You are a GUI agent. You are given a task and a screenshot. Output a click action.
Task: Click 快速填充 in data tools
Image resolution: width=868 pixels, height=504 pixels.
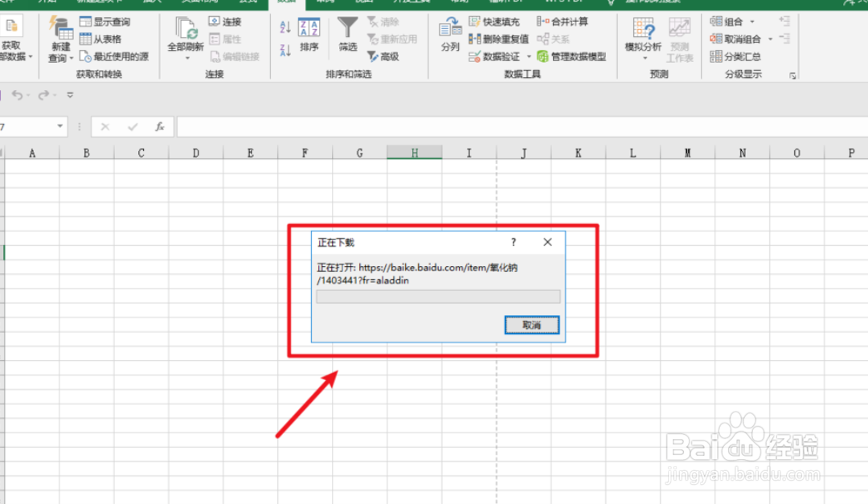494,23
